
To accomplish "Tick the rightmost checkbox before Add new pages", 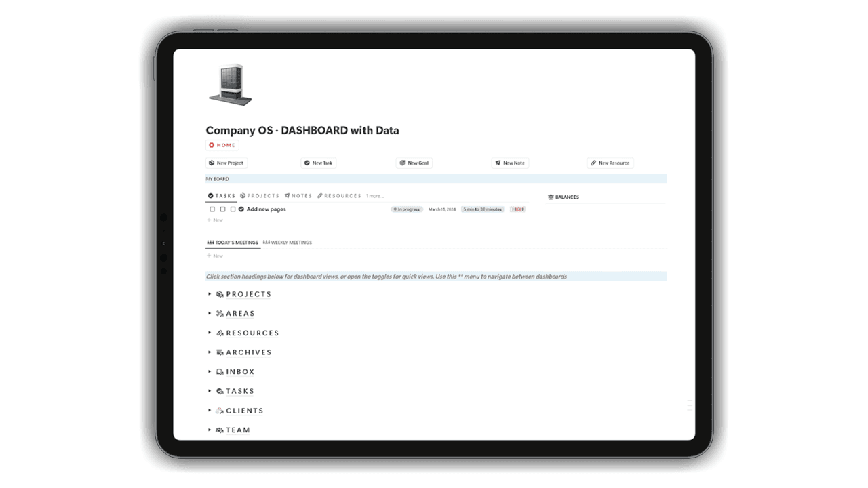I will click(233, 209).
